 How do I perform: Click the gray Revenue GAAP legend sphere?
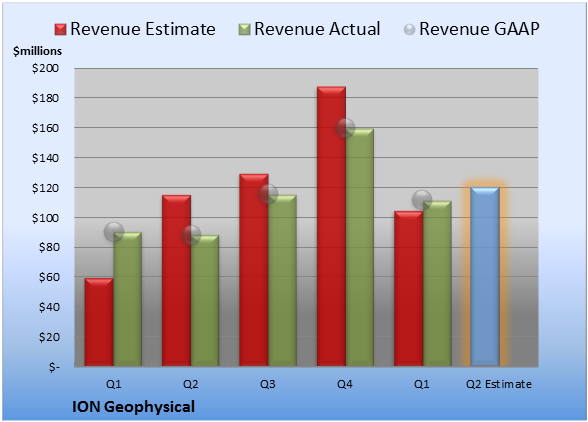(410, 30)
